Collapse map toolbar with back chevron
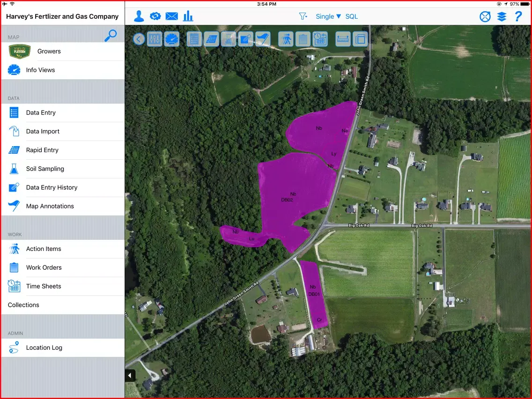 (139, 39)
